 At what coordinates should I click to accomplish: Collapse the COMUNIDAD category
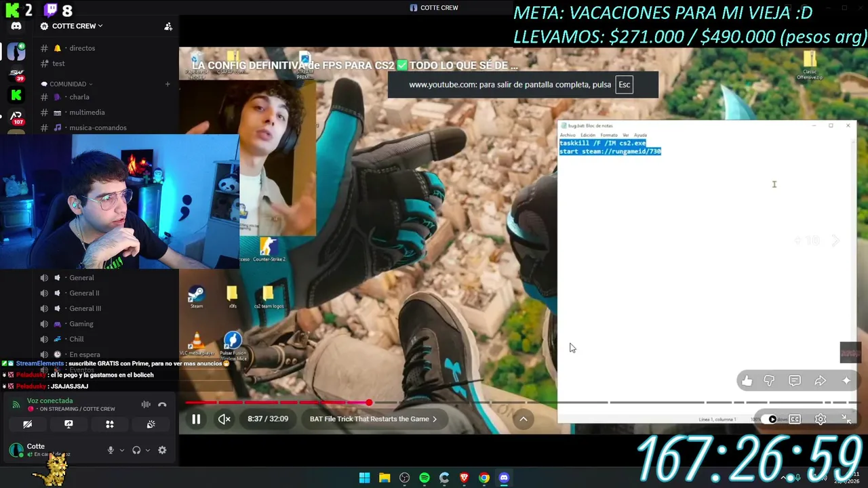(71, 84)
